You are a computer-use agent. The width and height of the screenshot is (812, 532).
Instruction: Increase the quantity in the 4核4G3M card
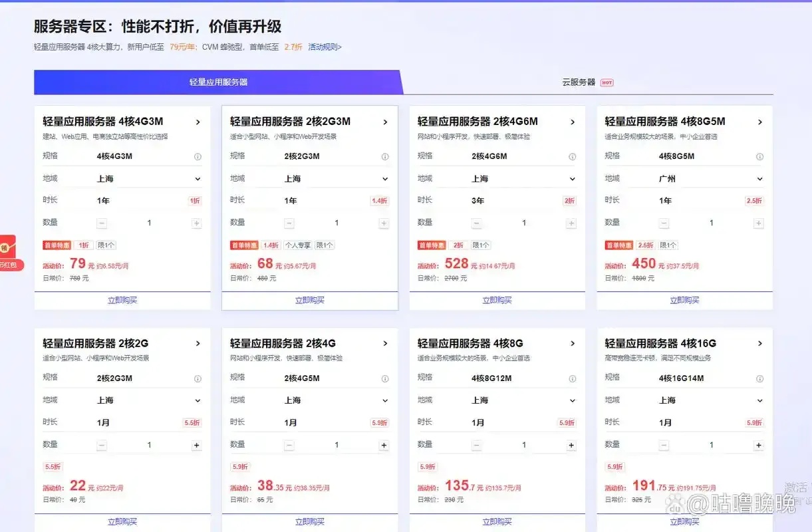click(197, 223)
